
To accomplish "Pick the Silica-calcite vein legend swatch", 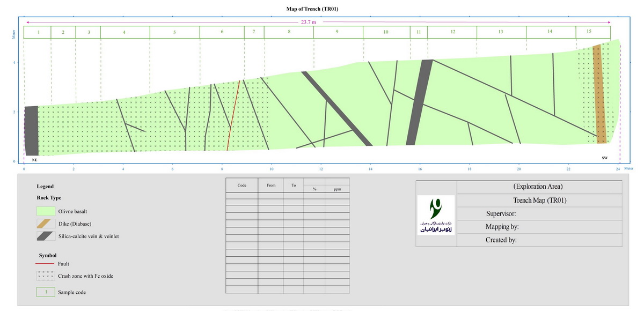I will coord(45,235).
